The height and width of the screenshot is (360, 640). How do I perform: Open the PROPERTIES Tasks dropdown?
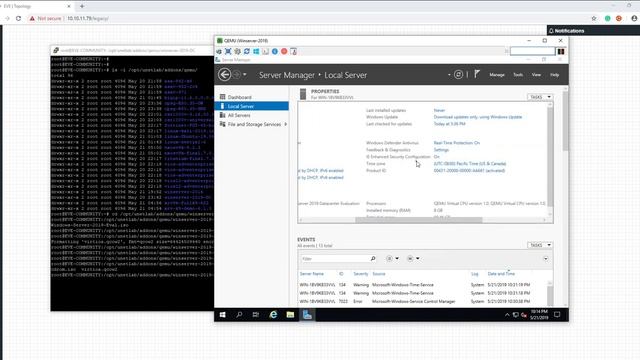coord(540,97)
